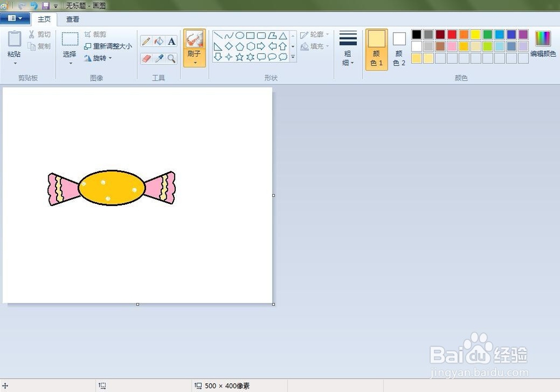Switch to the View tab
The width and height of the screenshot is (560, 392).
click(72, 19)
